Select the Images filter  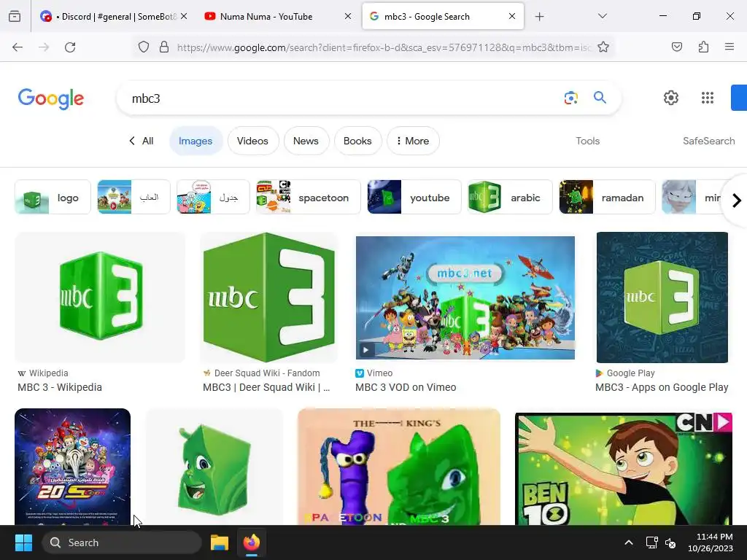196,141
